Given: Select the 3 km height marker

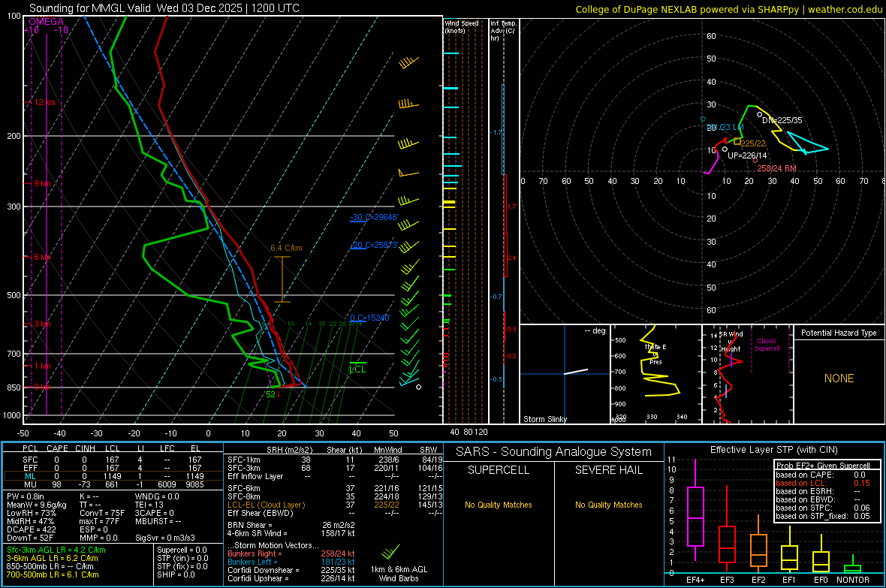Looking at the screenshot, I should 43,324.
